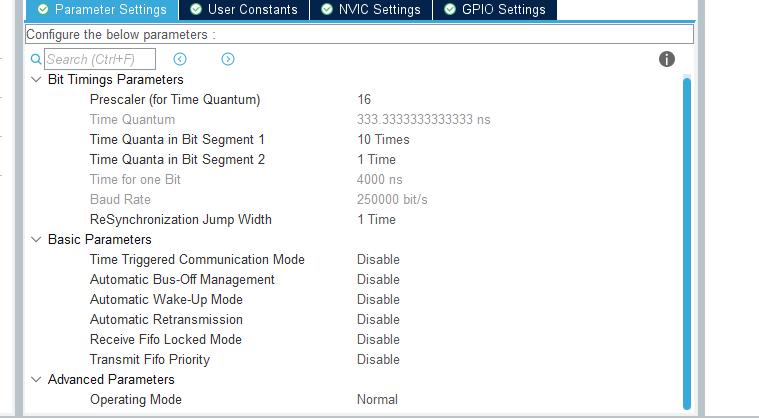Collapse Advanced Parameters section

36,380
